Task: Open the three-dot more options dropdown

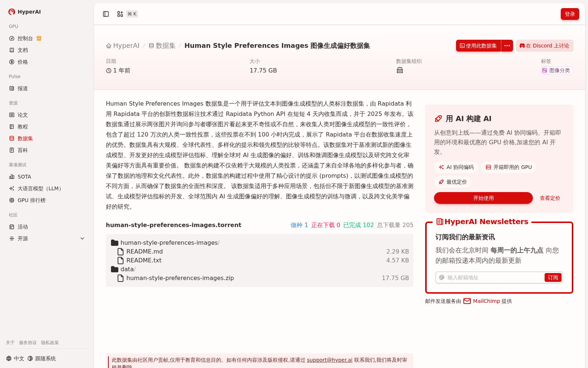Action: click(x=507, y=46)
